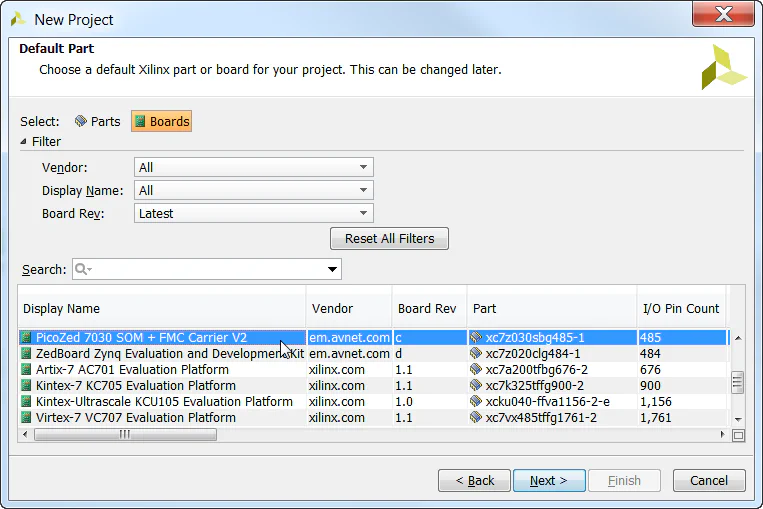This screenshot has width=763, height=509.
Task: Click the vertical scrollbar down arrow
Action: (x=738, y=419)
